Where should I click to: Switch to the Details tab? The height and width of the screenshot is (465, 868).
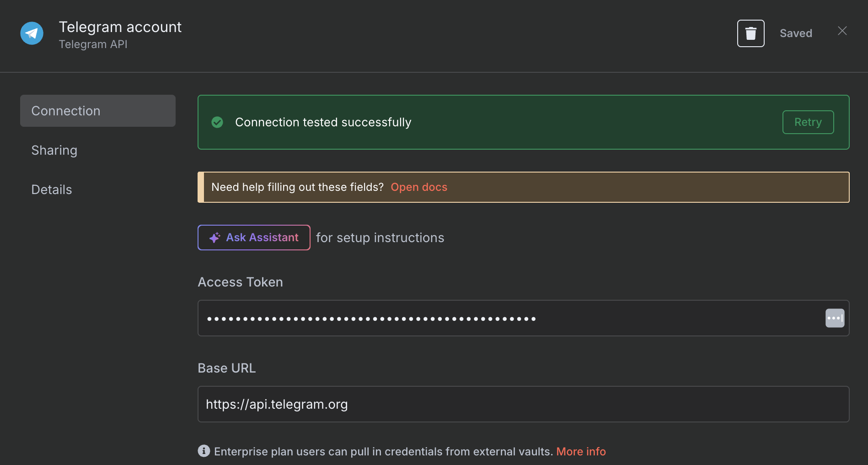pos(51,189)
